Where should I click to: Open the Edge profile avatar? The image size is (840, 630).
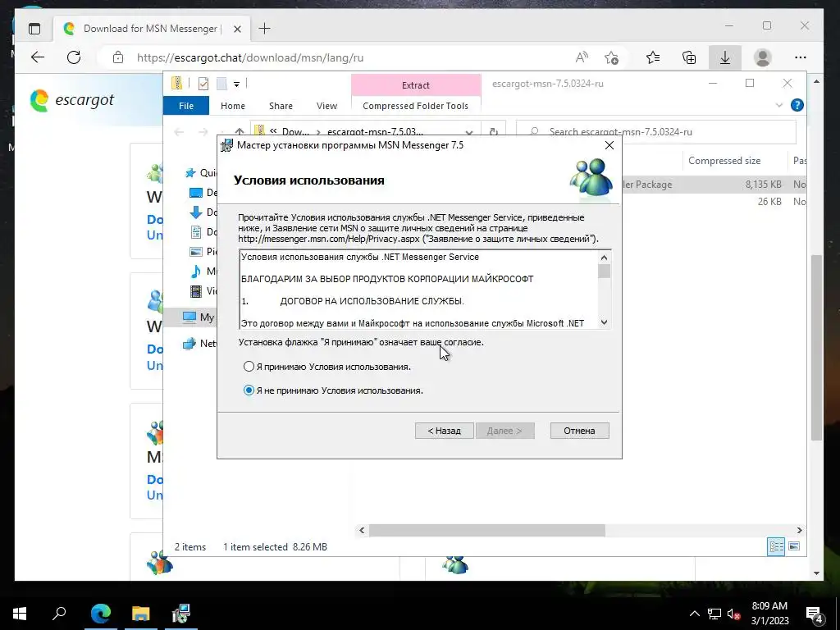(x=762, y=57)
